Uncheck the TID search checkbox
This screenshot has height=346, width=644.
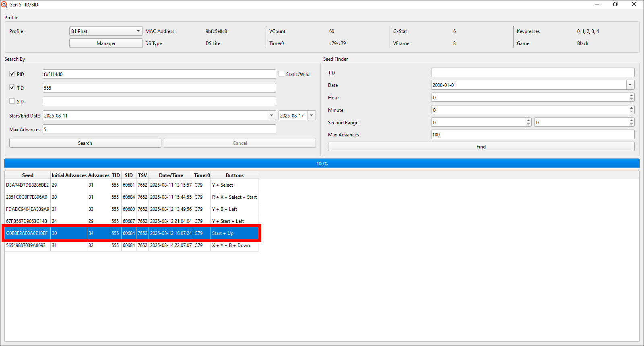click(12, 88)
